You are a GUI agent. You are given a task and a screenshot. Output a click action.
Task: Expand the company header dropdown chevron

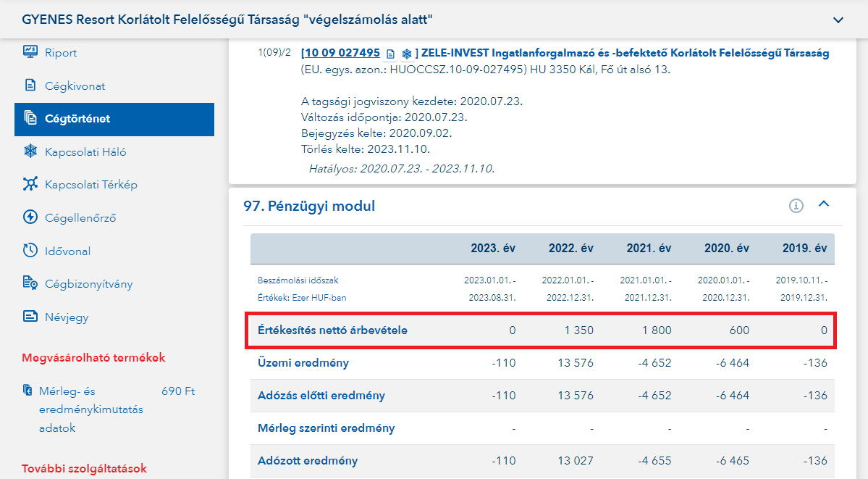(x=838, y=20)
